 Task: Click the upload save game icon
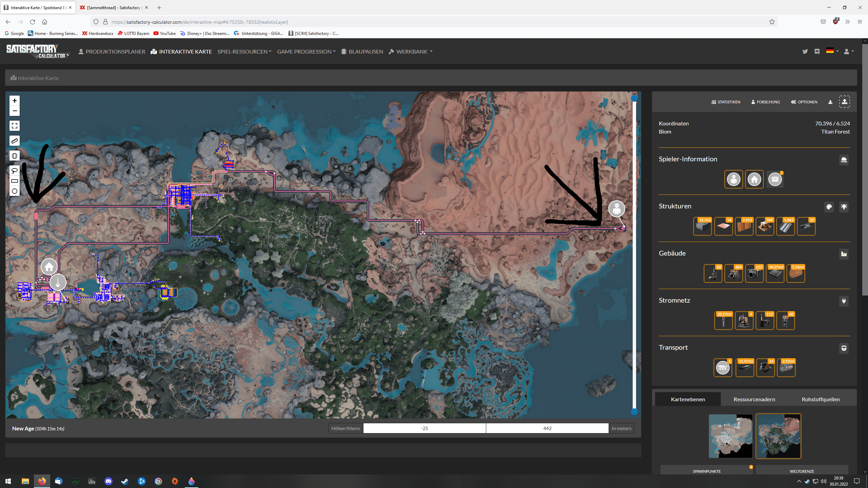(x=844, y=102)
